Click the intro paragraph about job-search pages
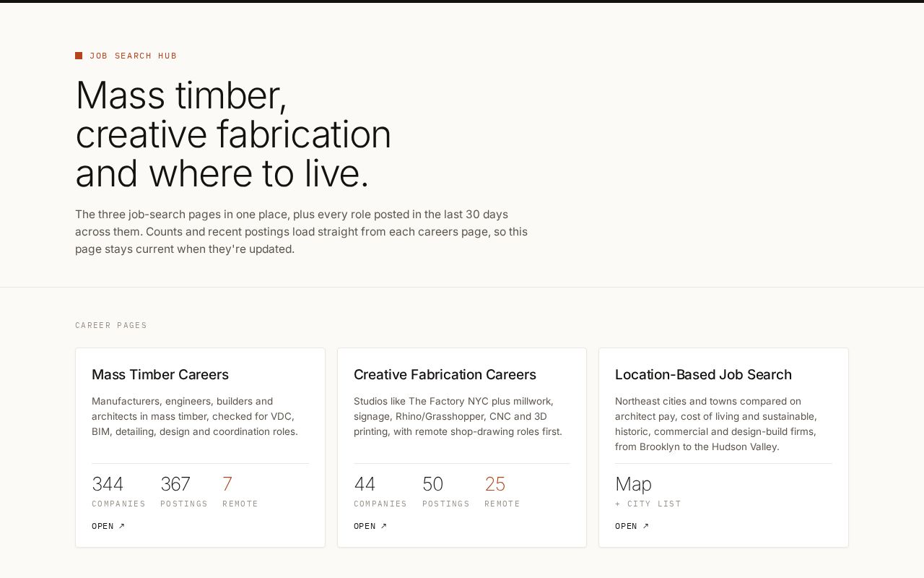Image resolution: width=924 pixels, height=578 pixels. click(x=302, y=232)
